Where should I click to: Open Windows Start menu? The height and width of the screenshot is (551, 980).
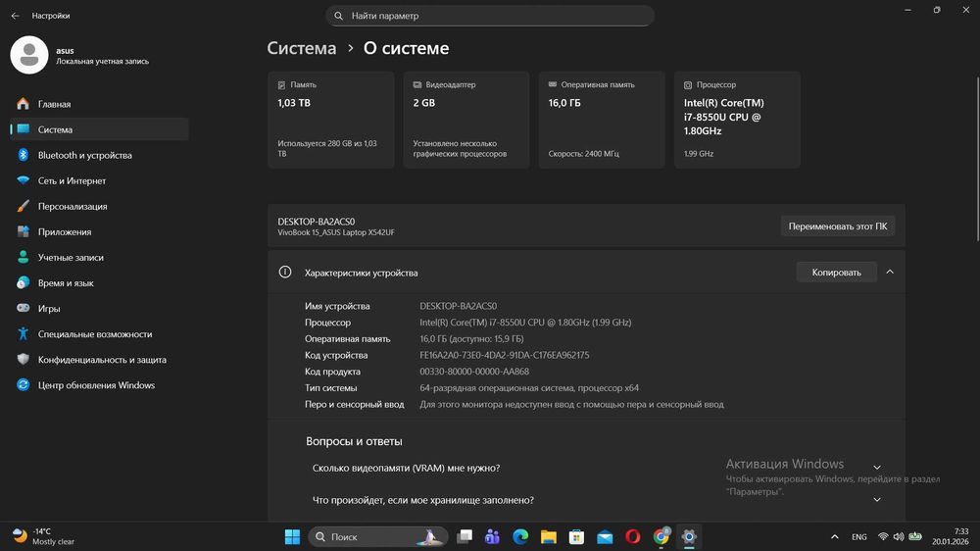(292, 536)
